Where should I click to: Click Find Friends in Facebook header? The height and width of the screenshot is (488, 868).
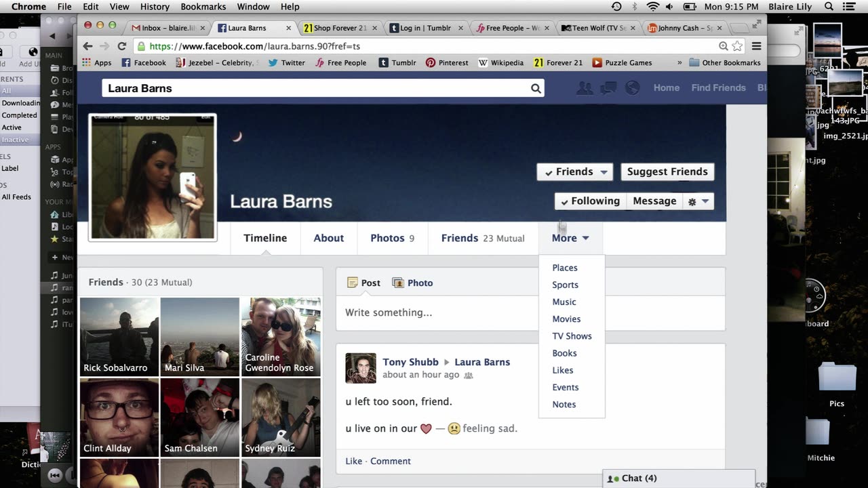point(718,87)
